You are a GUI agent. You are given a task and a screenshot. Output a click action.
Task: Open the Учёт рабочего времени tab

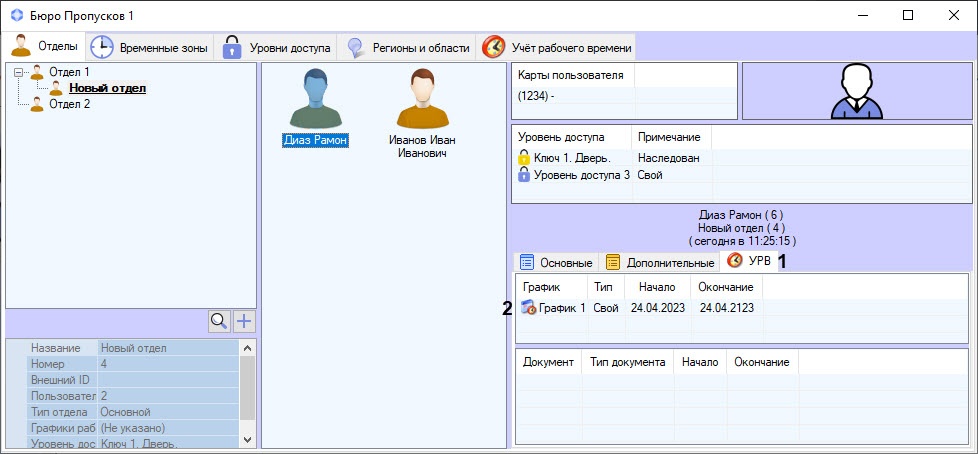tap(558, 47)
